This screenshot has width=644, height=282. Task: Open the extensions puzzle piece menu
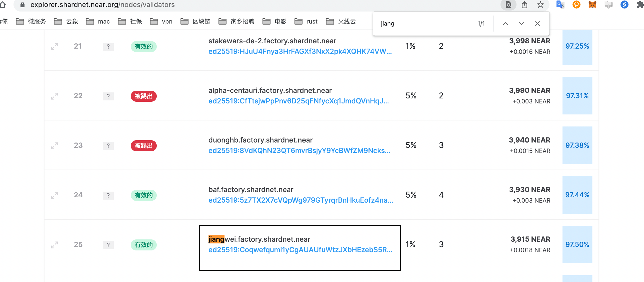pyautogui.click(x=640, y=5)
